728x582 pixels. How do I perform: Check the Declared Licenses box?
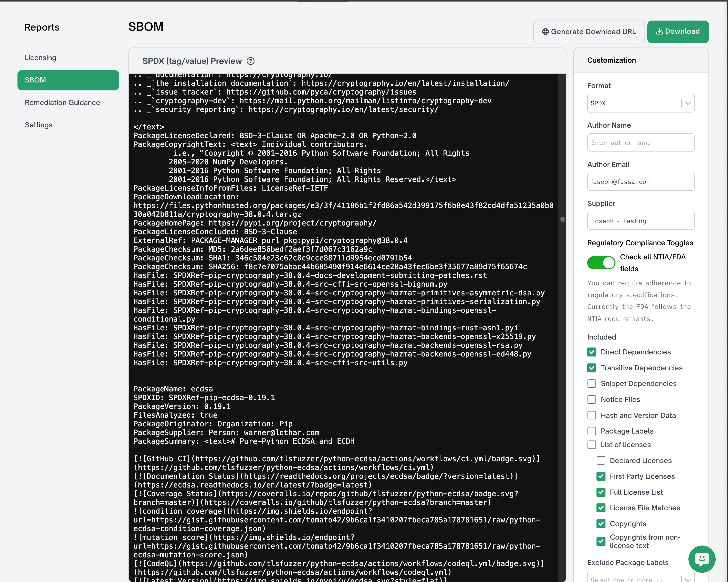(x=601, y=461)
